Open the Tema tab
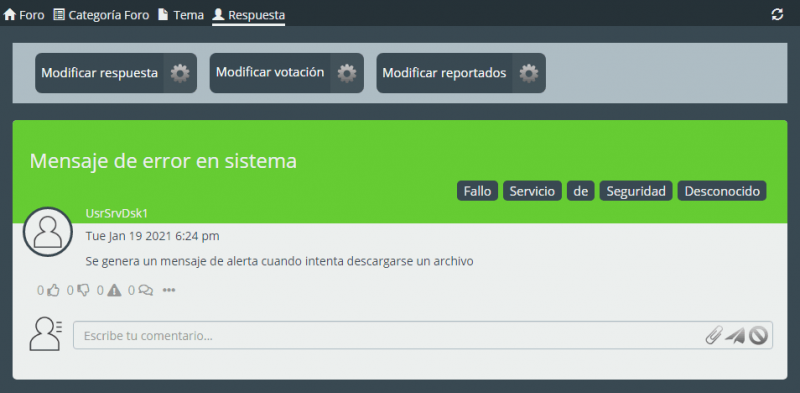 click(181, 15)
